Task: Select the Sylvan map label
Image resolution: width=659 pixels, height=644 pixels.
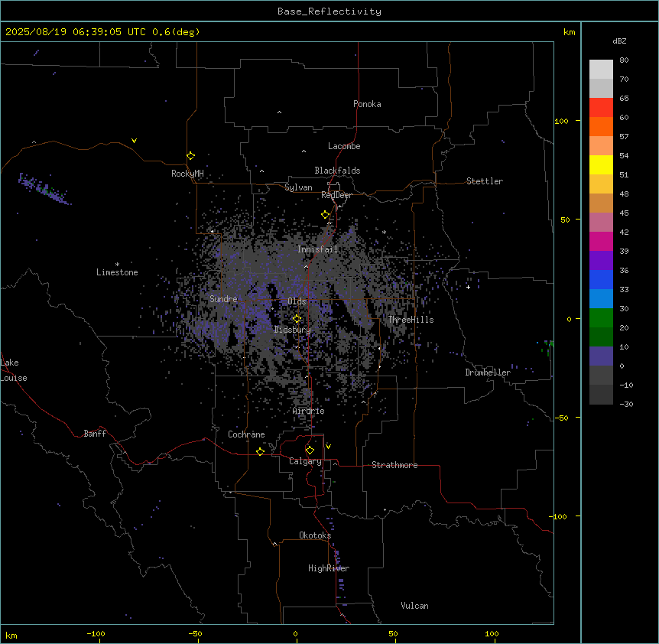Action: [x=298, y=187]
